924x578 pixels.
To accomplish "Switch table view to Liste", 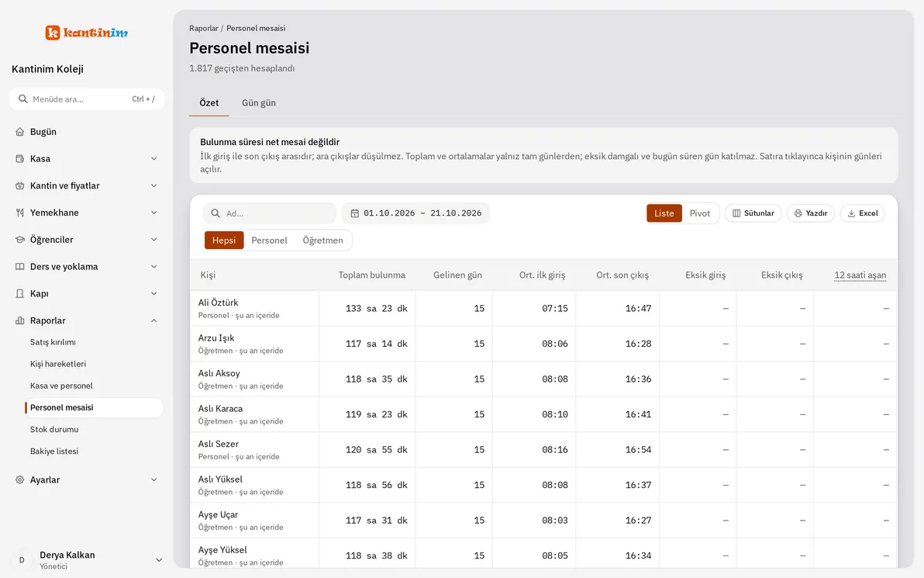I will tap(664, 213).
